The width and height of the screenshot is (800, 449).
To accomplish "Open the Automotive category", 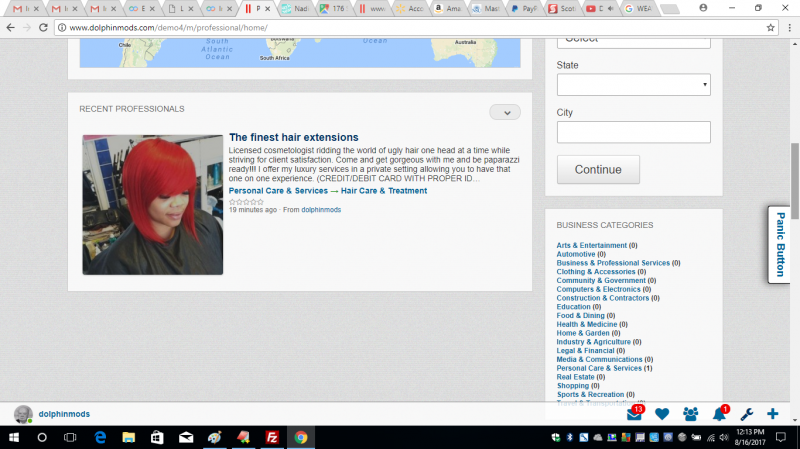I will point(576,254).
